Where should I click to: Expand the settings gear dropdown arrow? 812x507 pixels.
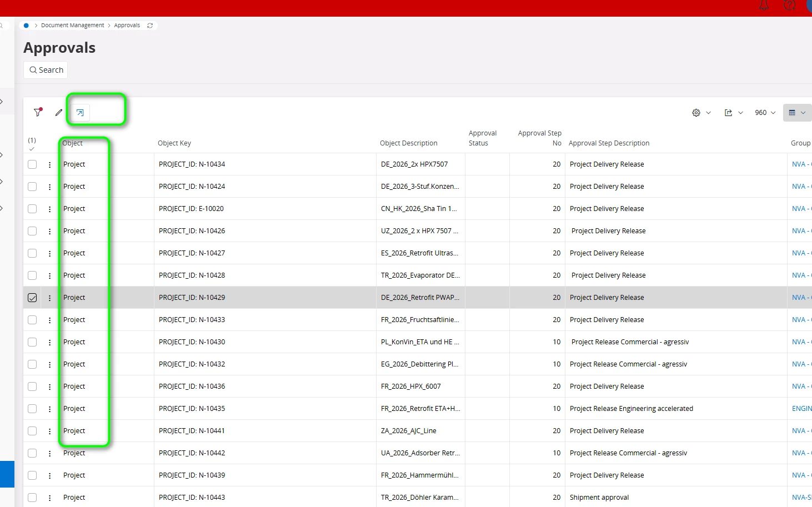click(x=708, y=113)
